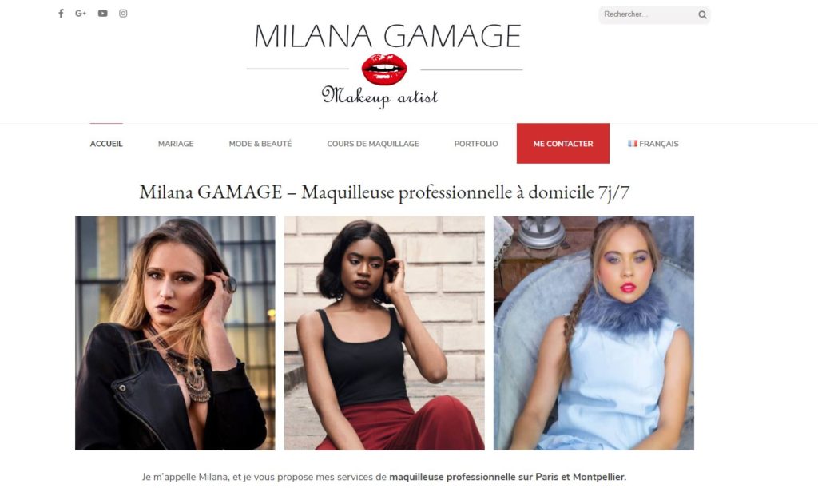Go to the Accueil menu item
This screenshot has width=818, height=504.
106,144
